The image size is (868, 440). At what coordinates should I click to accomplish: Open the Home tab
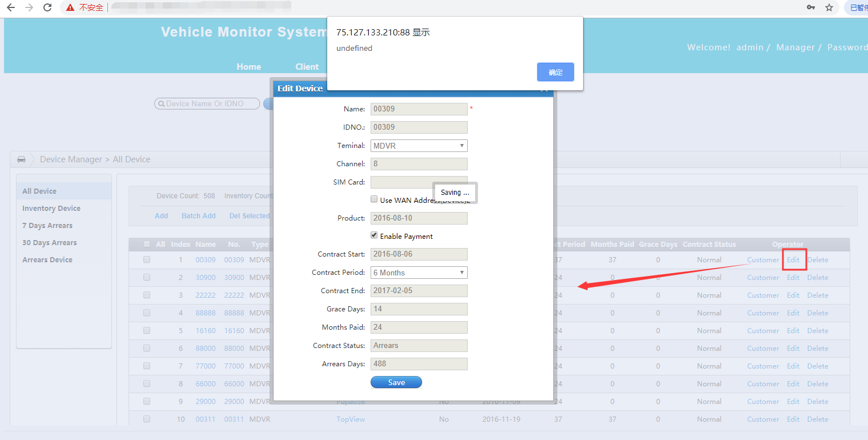tap(249, 67)
